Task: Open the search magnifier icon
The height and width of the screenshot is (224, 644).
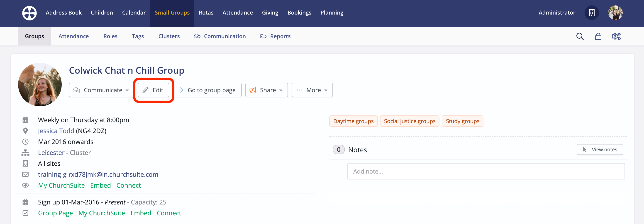Action: click(580, 36)
